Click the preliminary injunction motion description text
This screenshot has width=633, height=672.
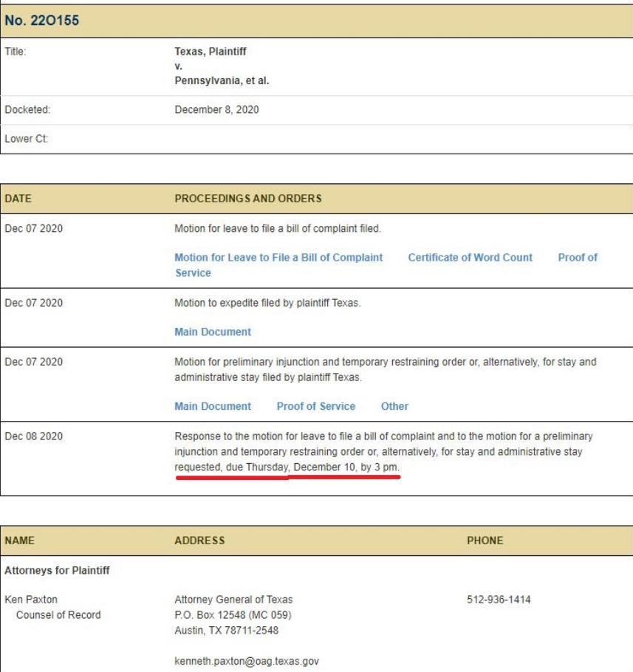tap(386, 369)
